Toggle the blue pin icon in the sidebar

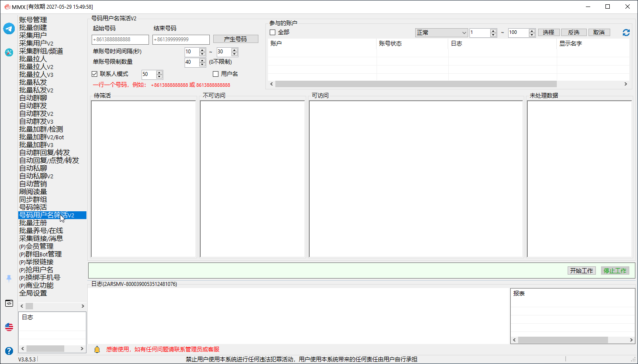9,278
